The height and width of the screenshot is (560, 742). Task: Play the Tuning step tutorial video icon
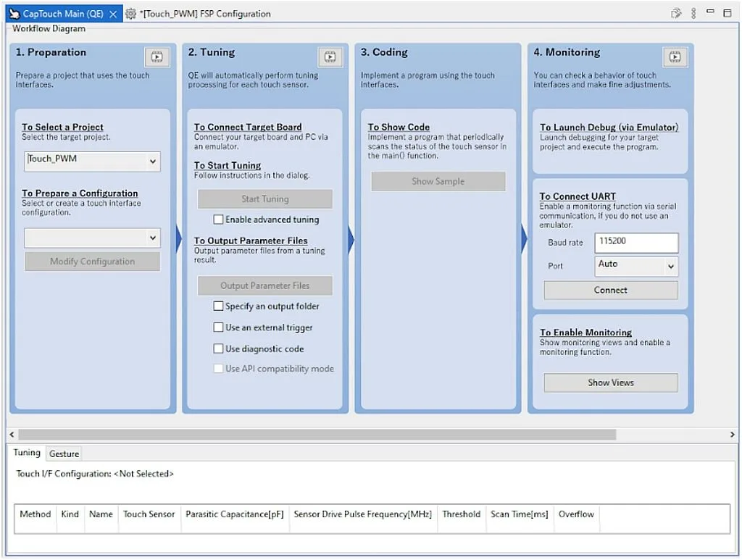[x=330, y=57]
